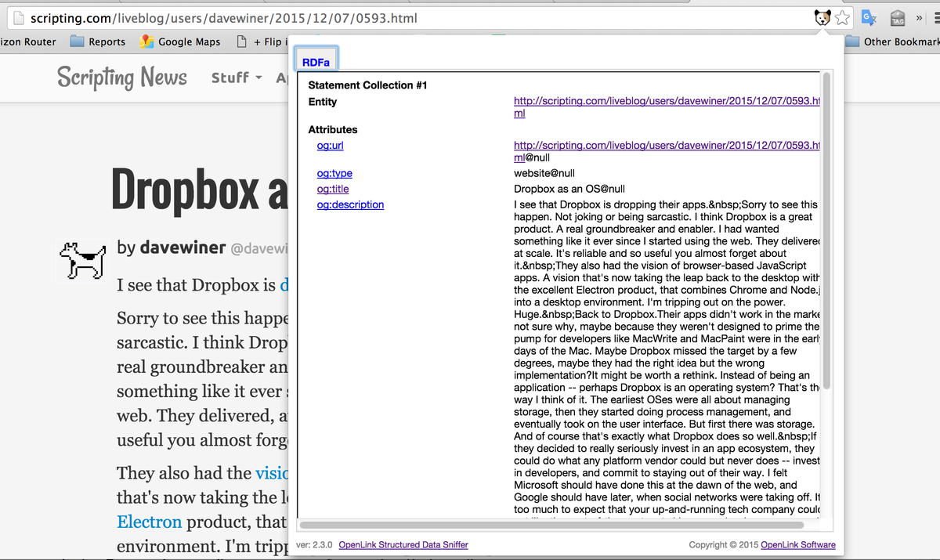Open the Google Translate extension icon
This screenshot has height=560, width=940.
(x=868, y=17)
